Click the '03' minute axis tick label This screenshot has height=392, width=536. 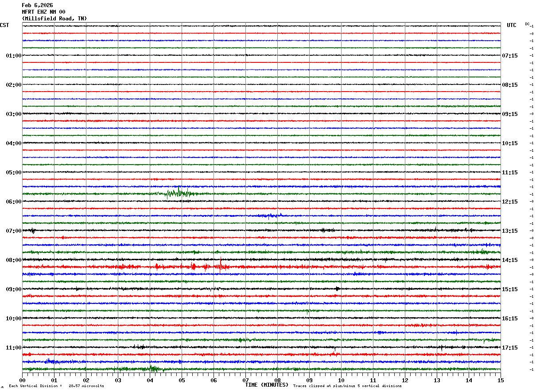pyautogui.click(x=118, y=380)
